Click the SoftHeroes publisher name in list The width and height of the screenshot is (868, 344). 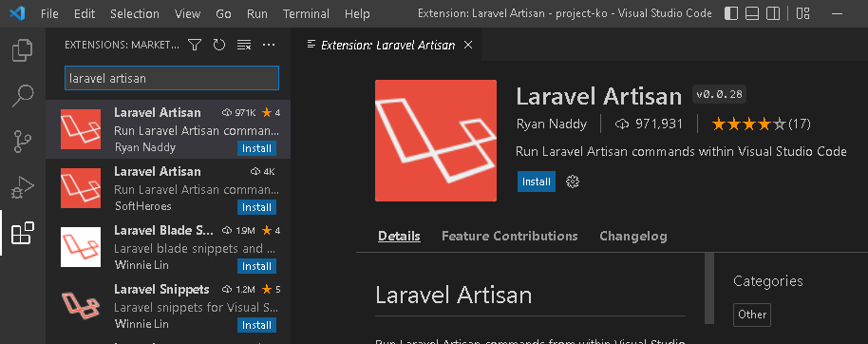(x=142, y=206)
